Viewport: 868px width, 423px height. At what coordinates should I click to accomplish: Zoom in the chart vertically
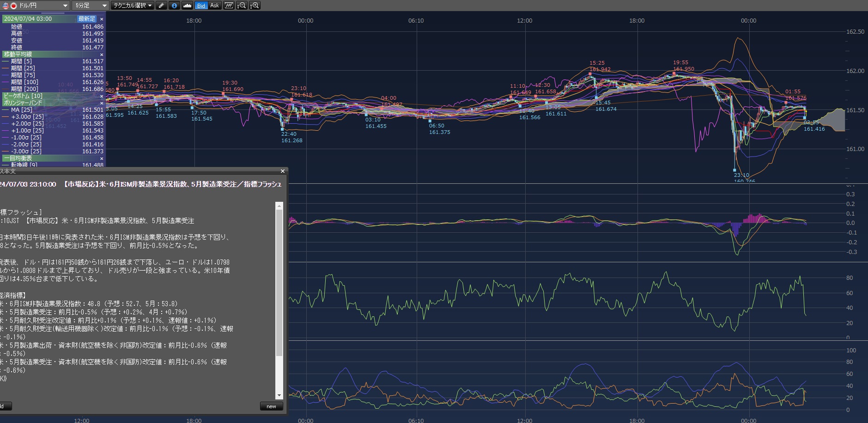pyautogui.click(x=255, y=6)
